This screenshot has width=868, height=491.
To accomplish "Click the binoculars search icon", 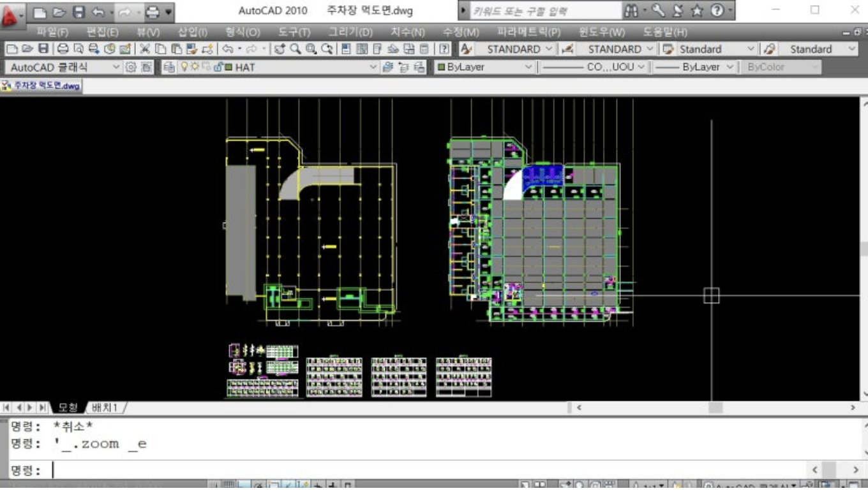I will tap(631, 11).
